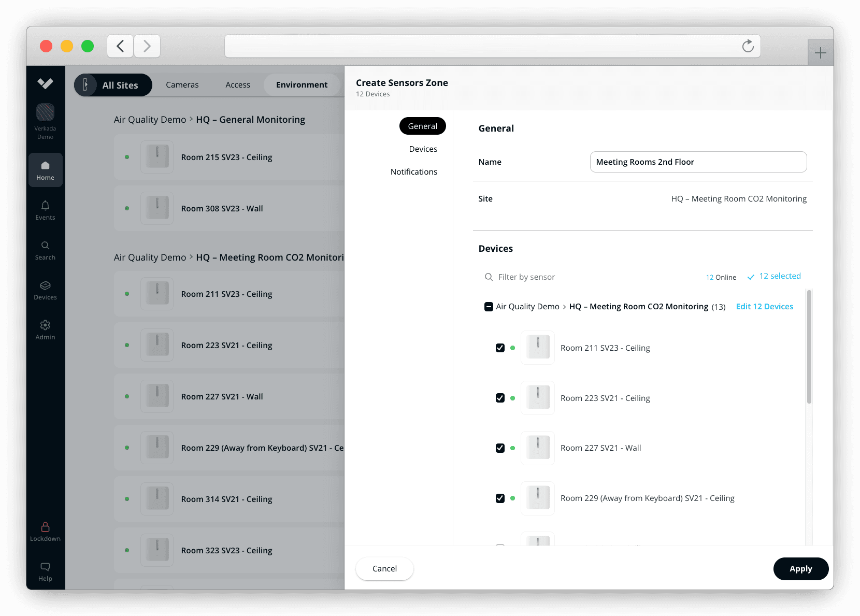Uncheck Room 211 SV23 - Ceiling sensor
Viewport: 860px width, 616px height.
[500, 348]
